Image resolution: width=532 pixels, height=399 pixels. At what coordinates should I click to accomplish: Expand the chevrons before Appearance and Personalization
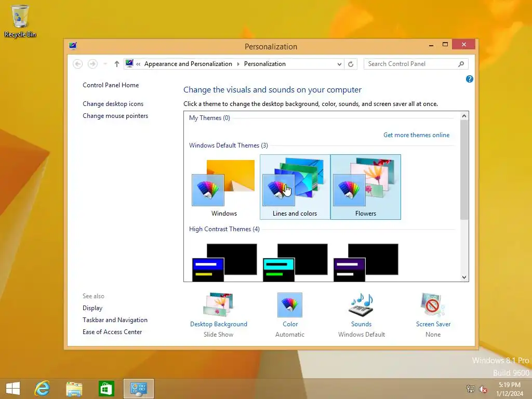(x=138, y=64)
